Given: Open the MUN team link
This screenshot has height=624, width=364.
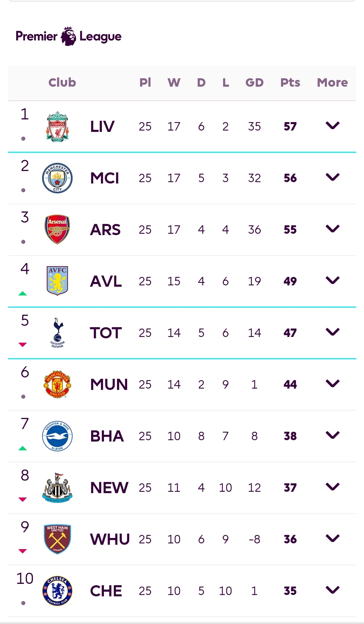Looking at the screenshot, I should (109, 385).
